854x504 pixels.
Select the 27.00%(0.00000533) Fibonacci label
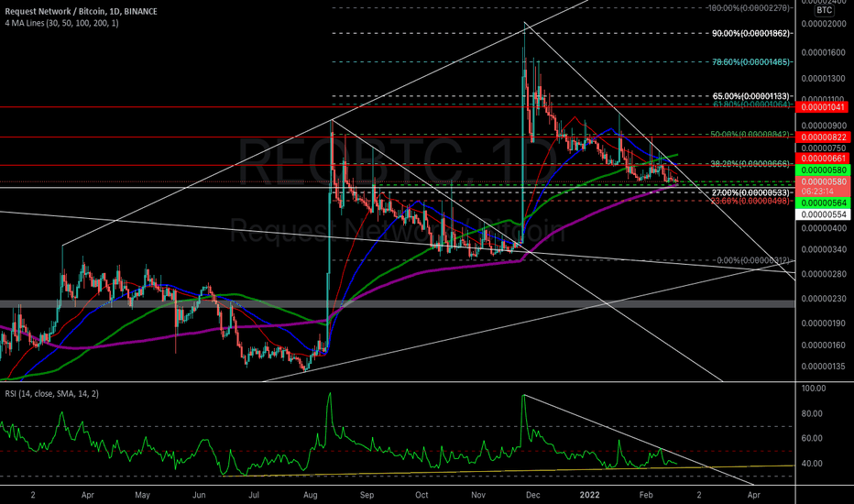tap(751, 192)
